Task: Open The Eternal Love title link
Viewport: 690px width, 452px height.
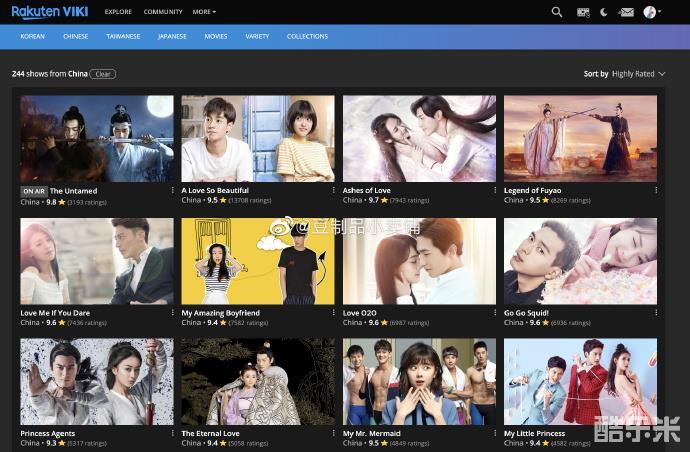Action: [x=210, y=434]
